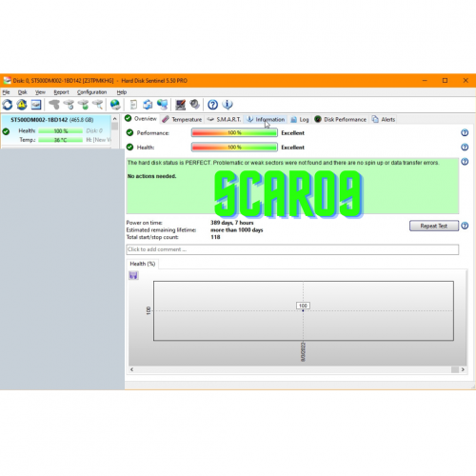The width and height of the screenshot is (476, 476).
Task: Minimize the Hard Disk Sentinel window
Action: (x=425, y=81)
